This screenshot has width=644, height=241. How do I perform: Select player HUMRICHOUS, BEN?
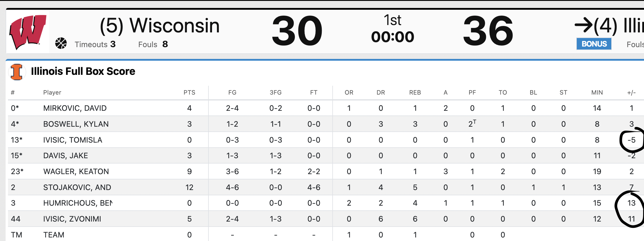pyautogui.click(x=78, y=203)
